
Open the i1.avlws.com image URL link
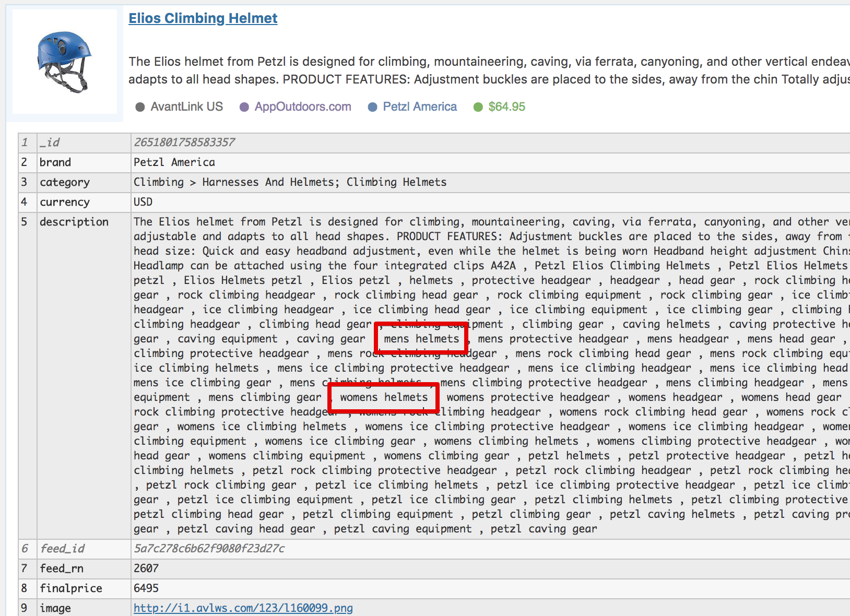click(x=243, y=608)
